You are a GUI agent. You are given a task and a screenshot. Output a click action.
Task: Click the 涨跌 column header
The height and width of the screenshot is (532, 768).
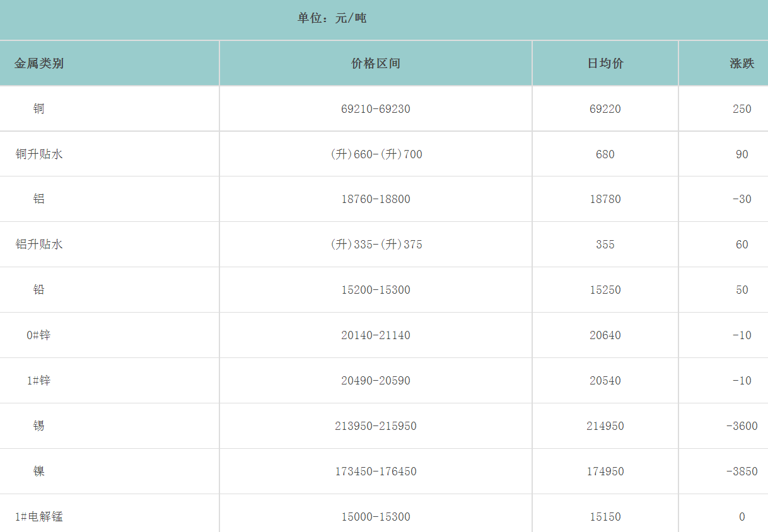coord(742,64)
